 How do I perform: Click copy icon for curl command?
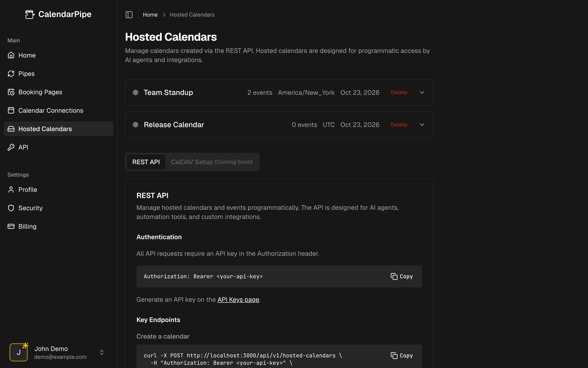[x=394, y=356]
